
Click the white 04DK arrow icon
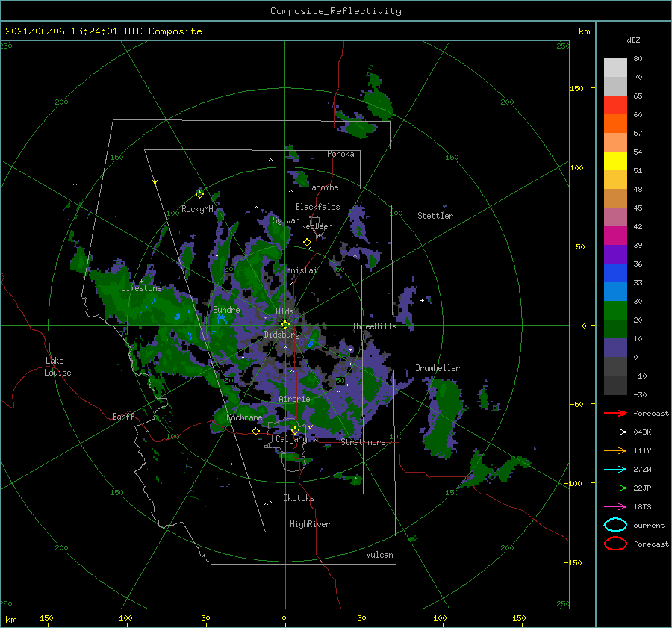pos(615,432)
